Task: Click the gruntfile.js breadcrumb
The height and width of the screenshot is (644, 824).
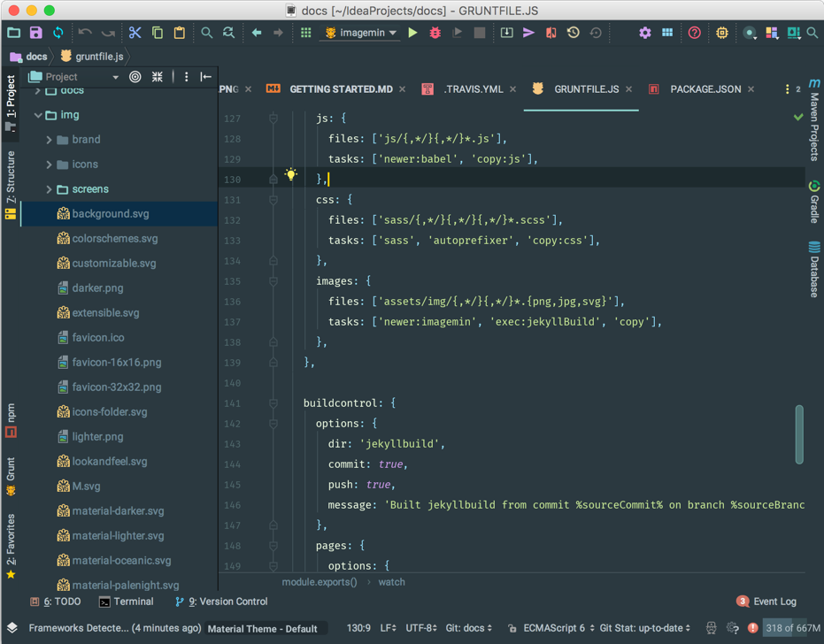Action: pyautogui.click(x=92, y=57)
